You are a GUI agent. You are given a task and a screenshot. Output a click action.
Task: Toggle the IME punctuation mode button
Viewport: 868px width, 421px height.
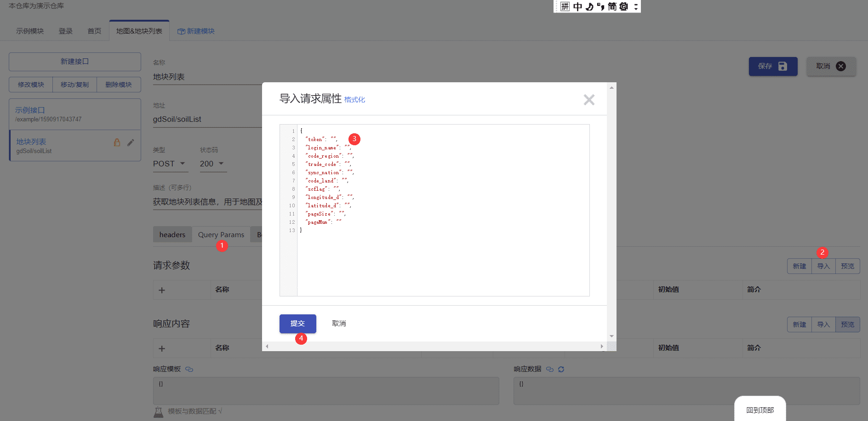(600, 6)
